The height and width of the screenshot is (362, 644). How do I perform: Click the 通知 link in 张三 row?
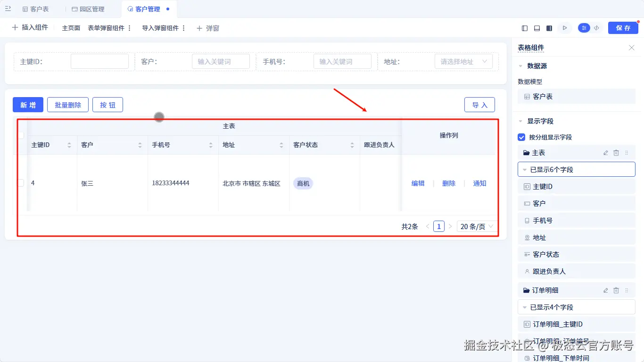(x=479, y=183)
